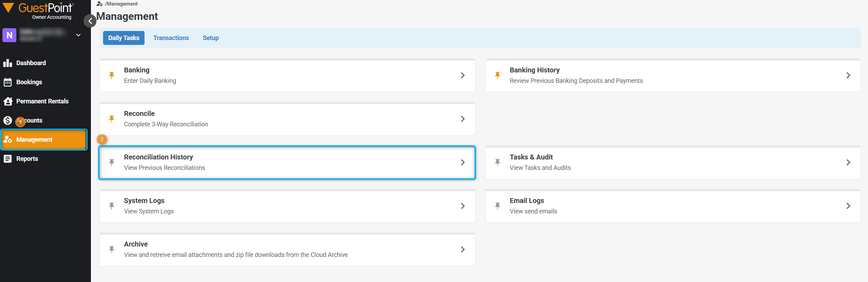The image size is (868, 282).
Task: Open the Banking History card title
Action: (x=535, y=70)
